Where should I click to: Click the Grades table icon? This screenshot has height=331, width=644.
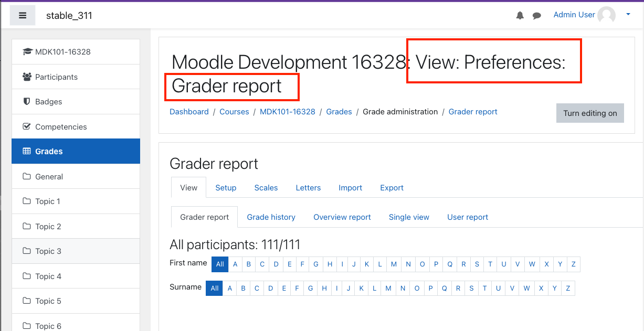click(27, 151)
